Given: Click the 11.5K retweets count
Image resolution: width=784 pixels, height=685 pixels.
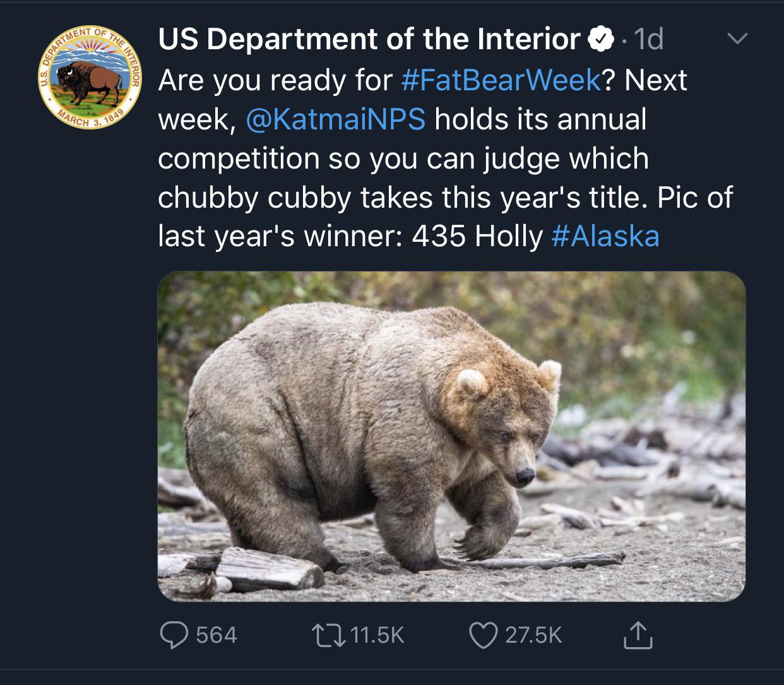Looking at the screenshot, I should click(377, 634).
